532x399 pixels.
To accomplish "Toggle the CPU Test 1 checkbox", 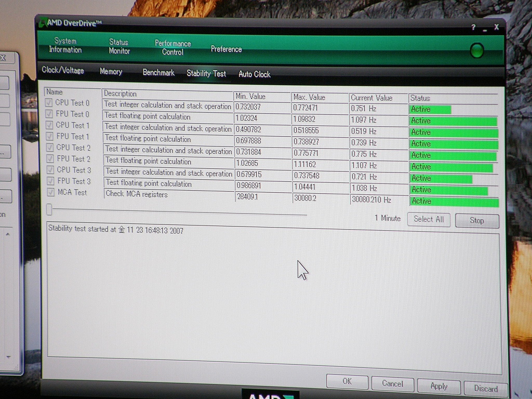I will [x=49, y=125].
